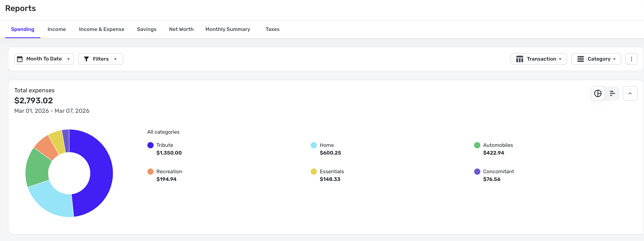Select the Tribute category legend item
The image size is (644, 241).
165,145
